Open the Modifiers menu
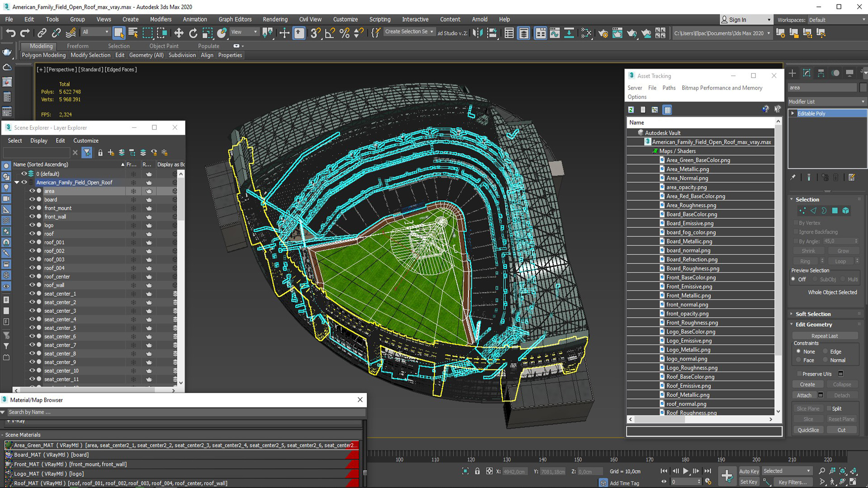The height and width of the screenshot is (488, 868). point(160,19)
